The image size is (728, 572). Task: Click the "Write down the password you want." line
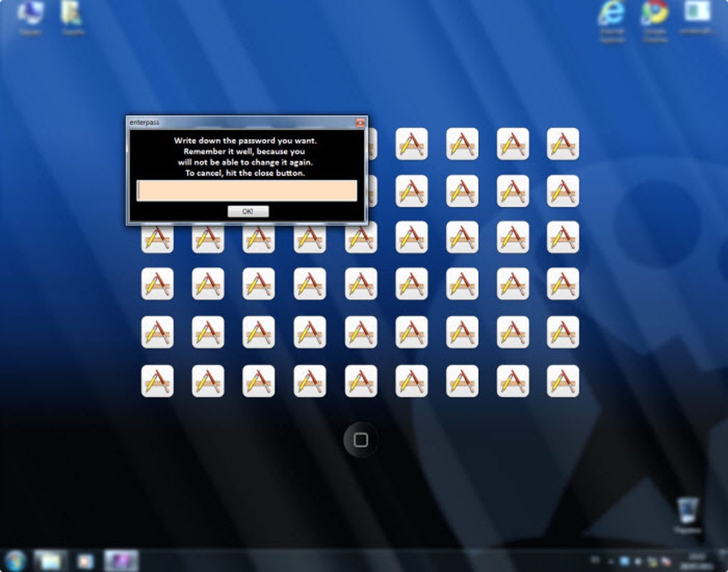(245, 141)
